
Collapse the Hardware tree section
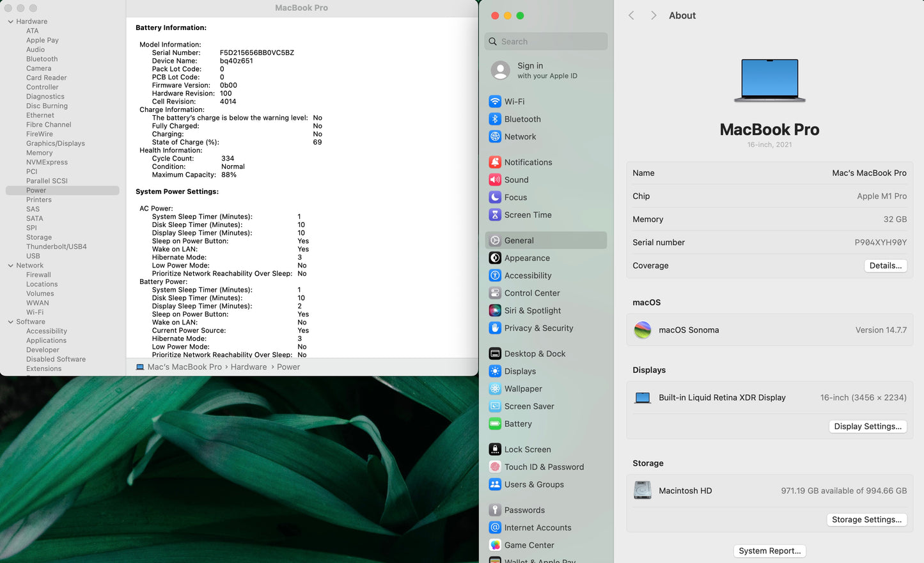pos(11,22)
